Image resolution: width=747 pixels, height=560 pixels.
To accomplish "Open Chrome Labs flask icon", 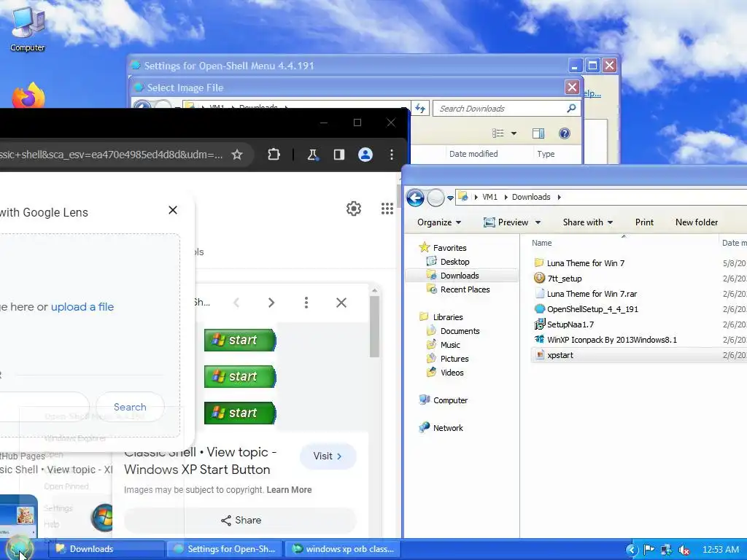I will pyautogui.click(x=312, y=155).
